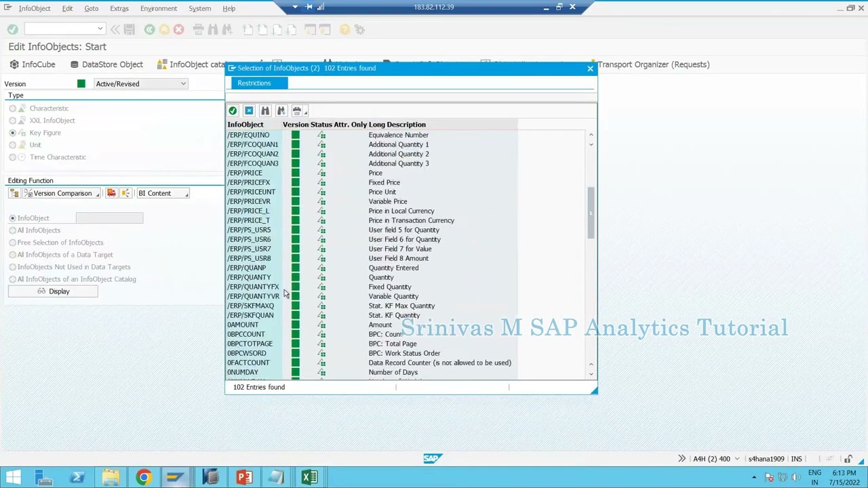
Task: Select the XXL InfoObject radio button
Action: (13, 121)
